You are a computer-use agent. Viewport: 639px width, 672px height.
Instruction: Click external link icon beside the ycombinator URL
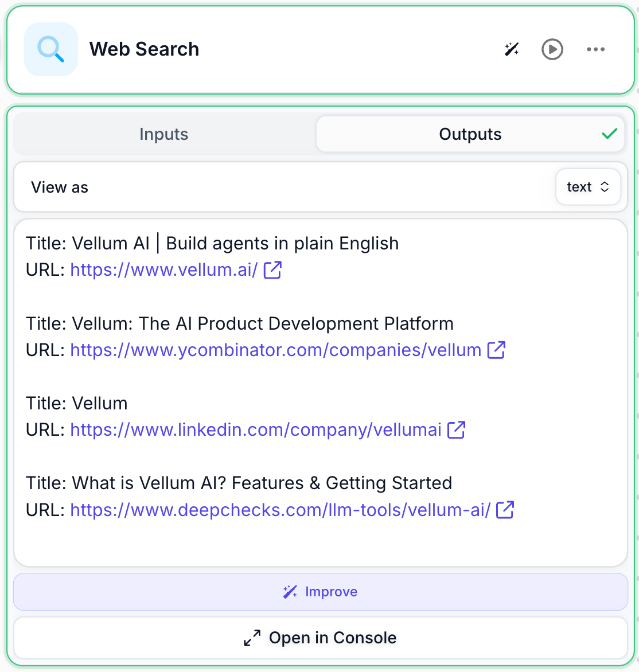(x=497, y=350)
